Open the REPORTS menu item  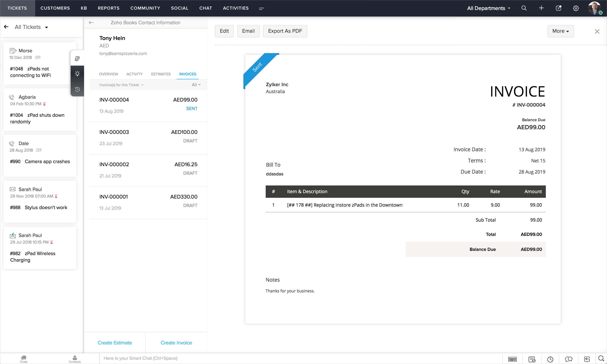[x=108, y=8]
